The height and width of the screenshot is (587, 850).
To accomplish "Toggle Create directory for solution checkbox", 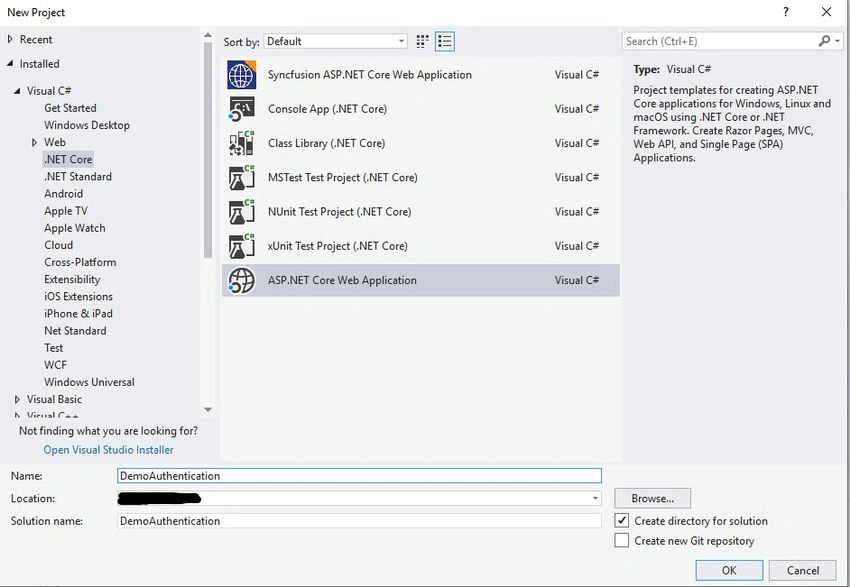I will (621, 520).
